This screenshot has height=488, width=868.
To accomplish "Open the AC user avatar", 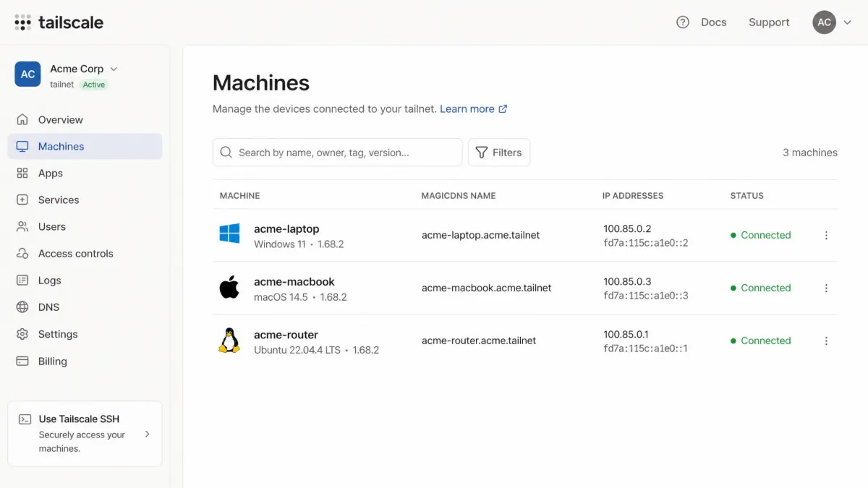I will click(x=825, y=22).
